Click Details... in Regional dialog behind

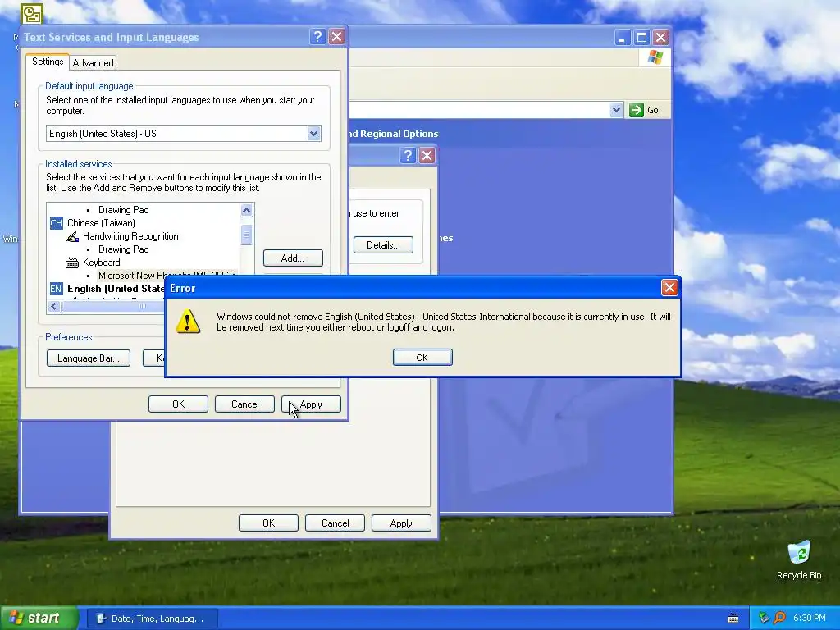click(383, 244)
